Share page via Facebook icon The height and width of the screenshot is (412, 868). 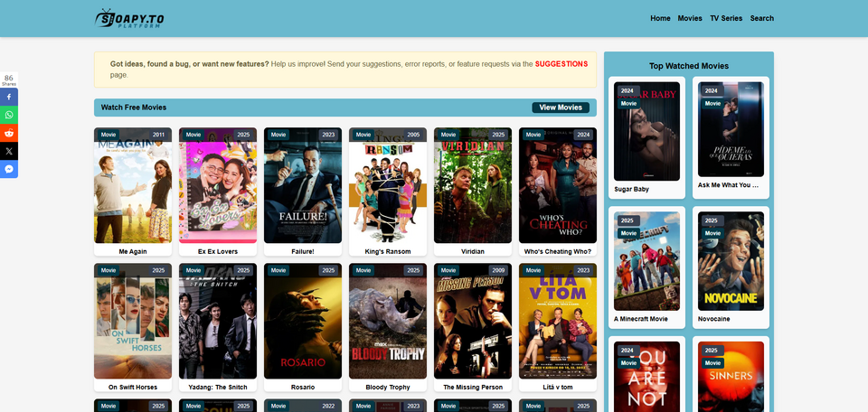9,97
